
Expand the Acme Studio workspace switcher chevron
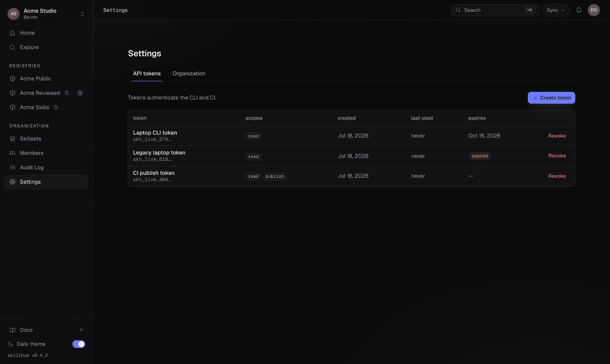pos(83,14)
